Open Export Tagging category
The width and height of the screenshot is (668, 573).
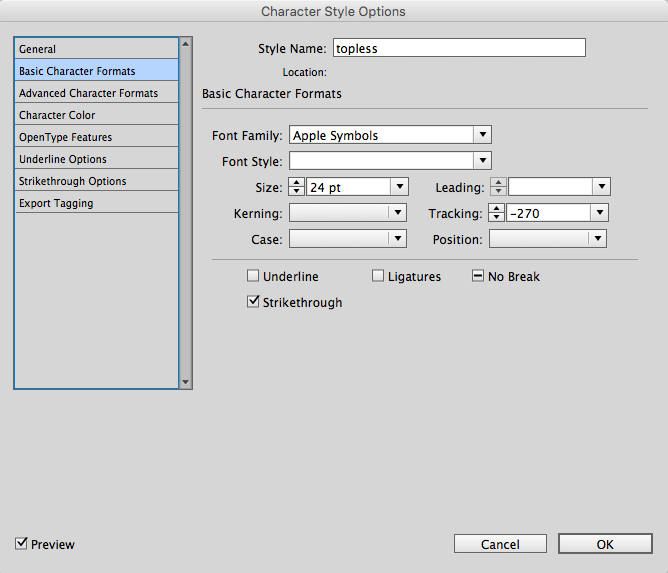[x=96, y=203]
